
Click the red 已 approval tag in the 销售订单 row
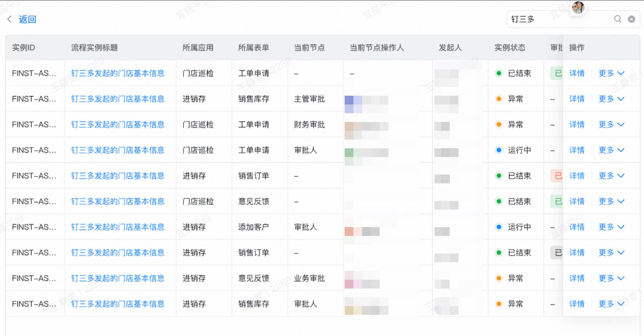[556, 176]
